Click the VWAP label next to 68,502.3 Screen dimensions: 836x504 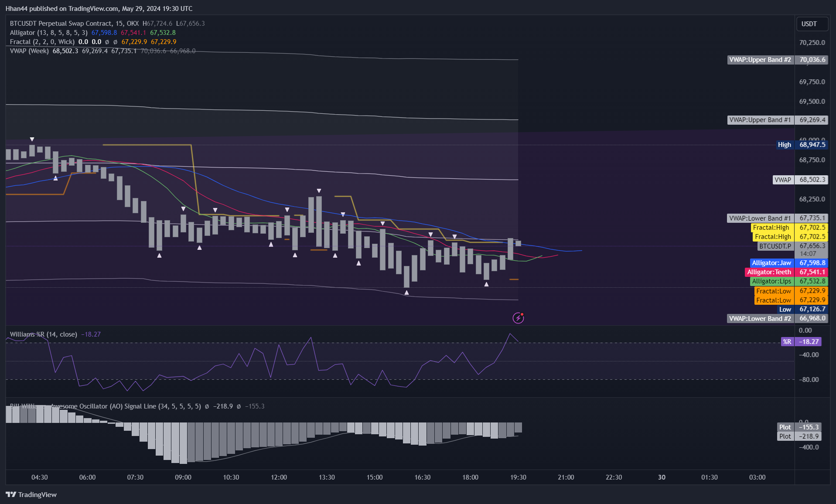(783, 180)
